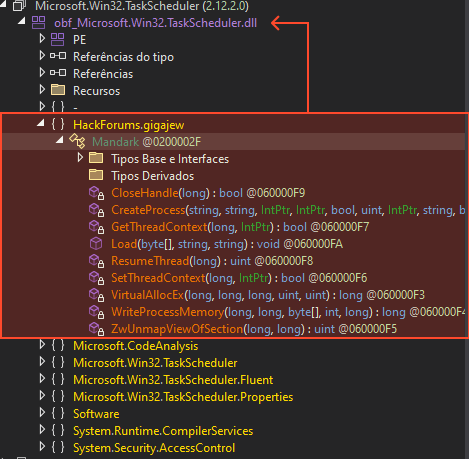Open WriteProcessMemory method entry
The height and width of the screenshot is (459, 469).
click(x=288, y=312)
